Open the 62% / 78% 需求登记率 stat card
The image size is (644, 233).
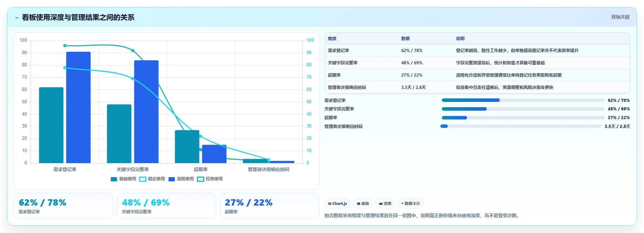(x=63, y=206)
